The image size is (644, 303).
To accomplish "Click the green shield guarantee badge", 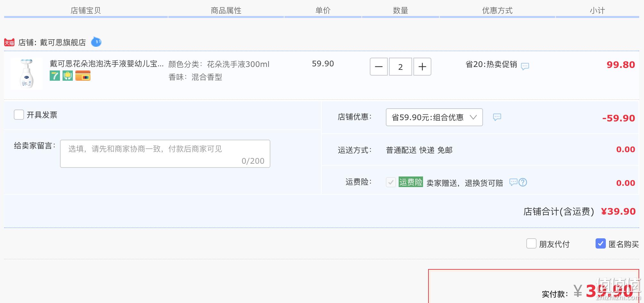I will click(68, 76).
